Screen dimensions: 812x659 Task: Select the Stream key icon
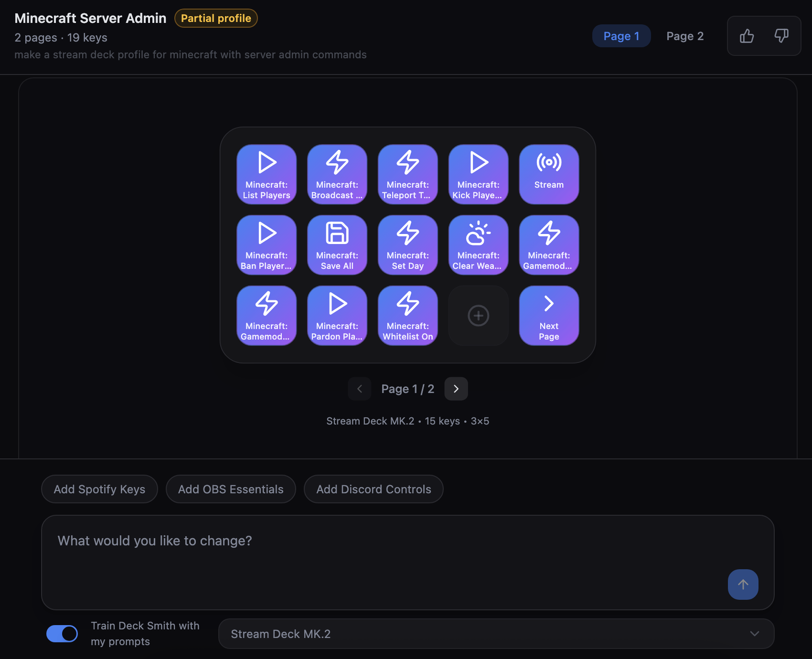point(548,174)
